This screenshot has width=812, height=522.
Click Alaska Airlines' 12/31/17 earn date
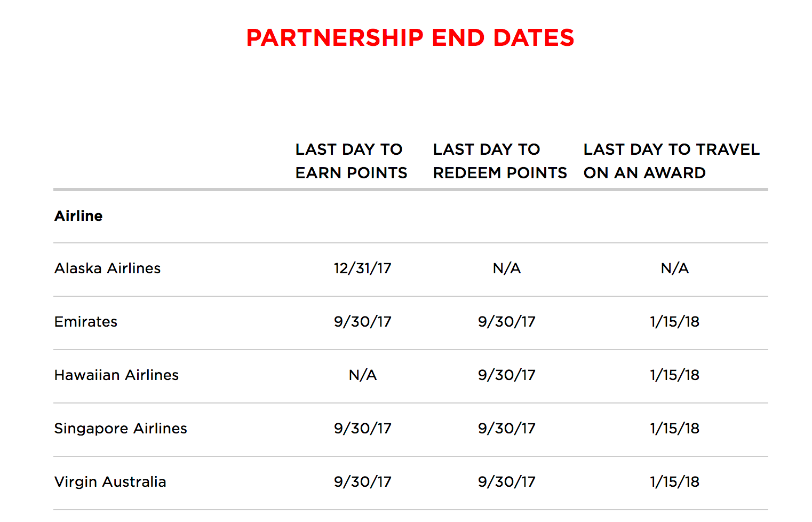click(362, 268)
